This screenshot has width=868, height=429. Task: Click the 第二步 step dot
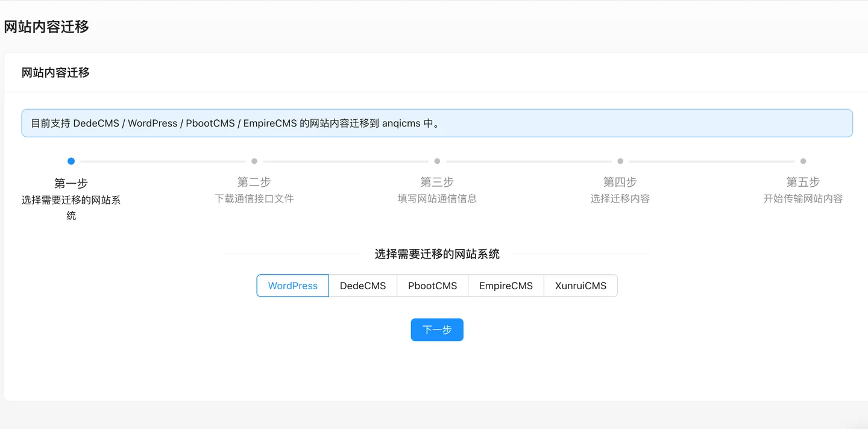click(254, 161)
